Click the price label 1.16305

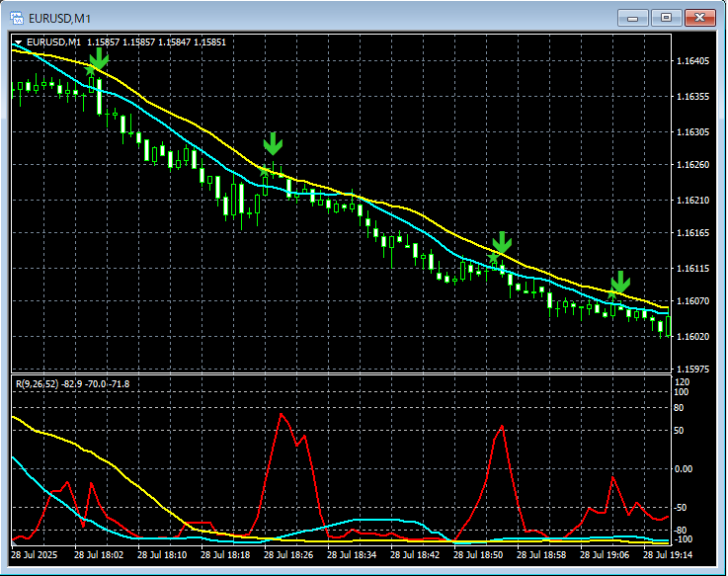pos(693,132)
